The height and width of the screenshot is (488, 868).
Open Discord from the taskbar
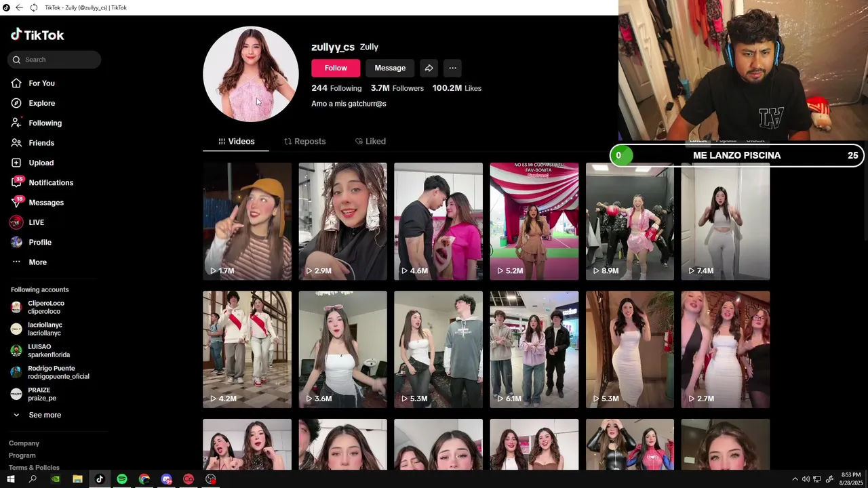pos(167,479)
